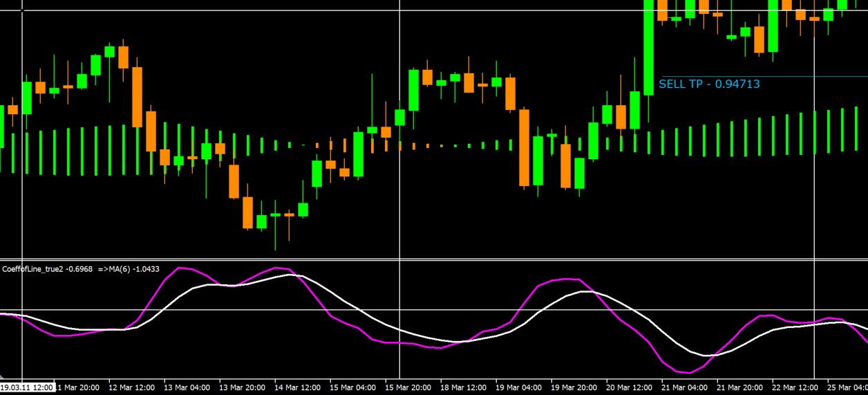Viewport: 868px width, 395px height.
Task: Click the 15 Mar 20:00 time label
Action: pyautogui.click(x=408, y=388)
